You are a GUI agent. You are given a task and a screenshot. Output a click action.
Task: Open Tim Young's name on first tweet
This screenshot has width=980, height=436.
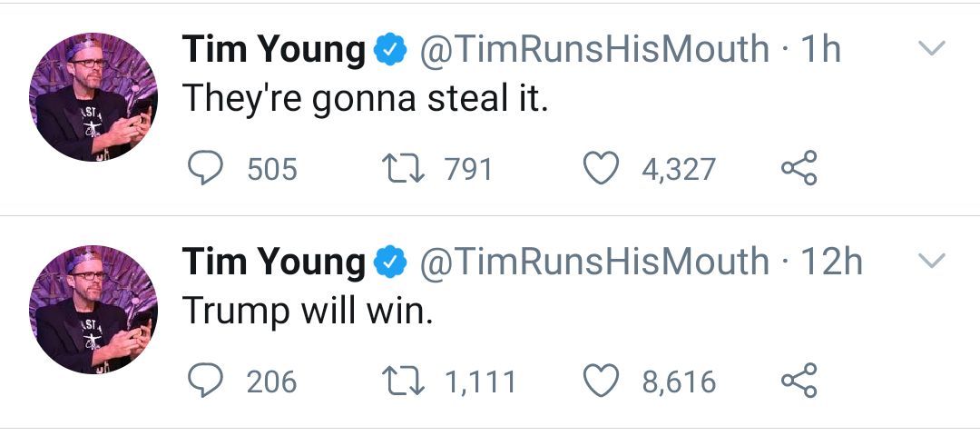tap(273, 50)
